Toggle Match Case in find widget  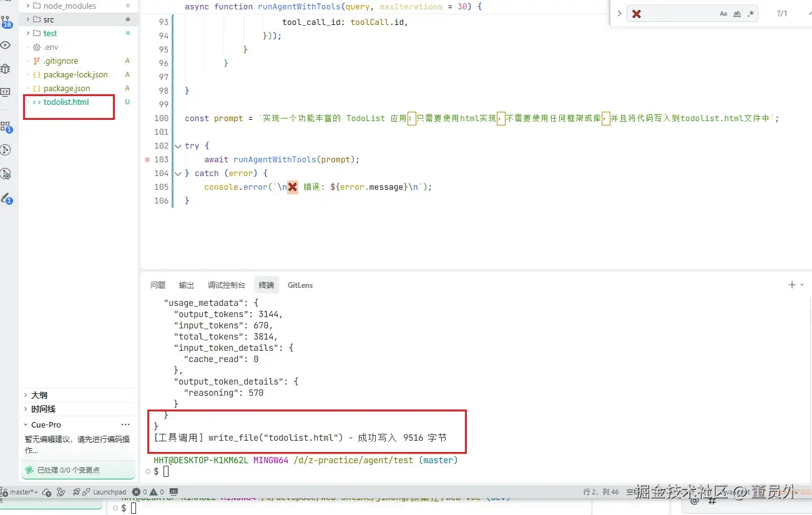(x=723, y=14)
